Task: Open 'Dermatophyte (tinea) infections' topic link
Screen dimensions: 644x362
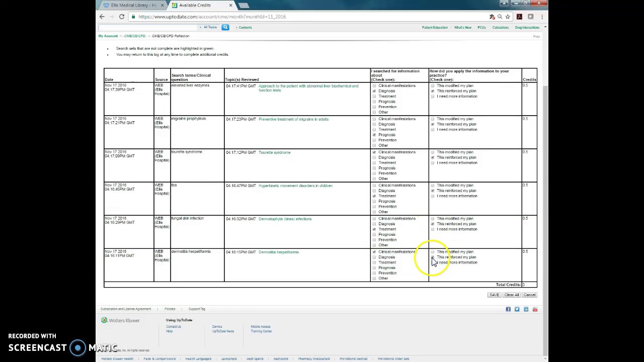Action: [x=285, y=219]
